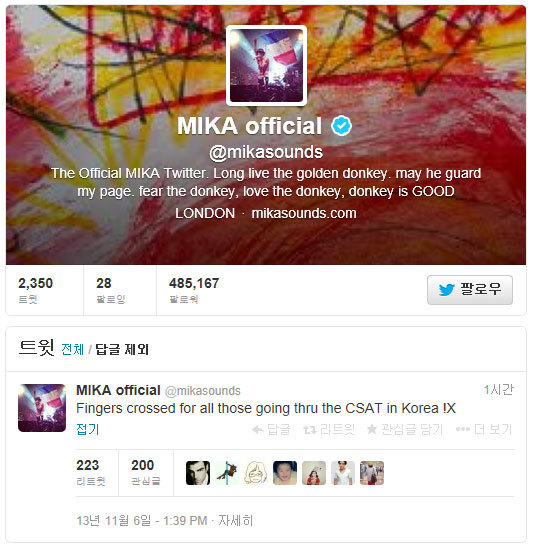547x547 pixels.
Task: Click the small MIKA avatar beside tweet
Action: point(42,408)
